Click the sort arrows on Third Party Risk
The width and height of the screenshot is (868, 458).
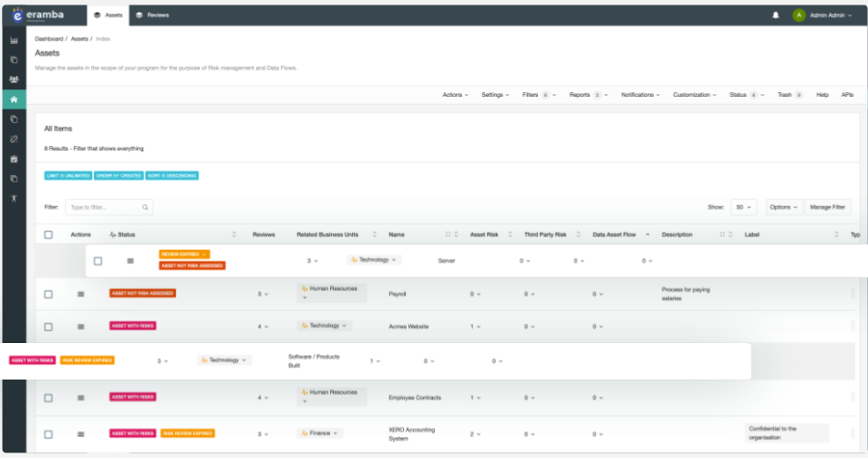[578, 234]
